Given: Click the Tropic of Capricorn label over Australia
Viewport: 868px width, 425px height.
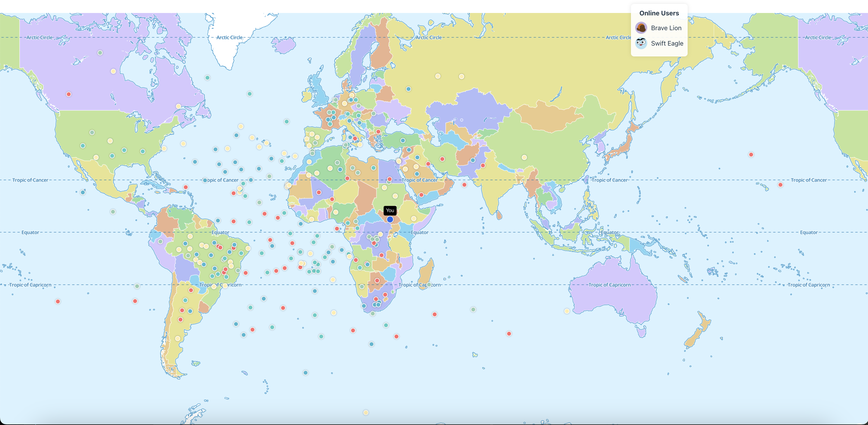Looking at the screenshot, I should coord(609,285).
